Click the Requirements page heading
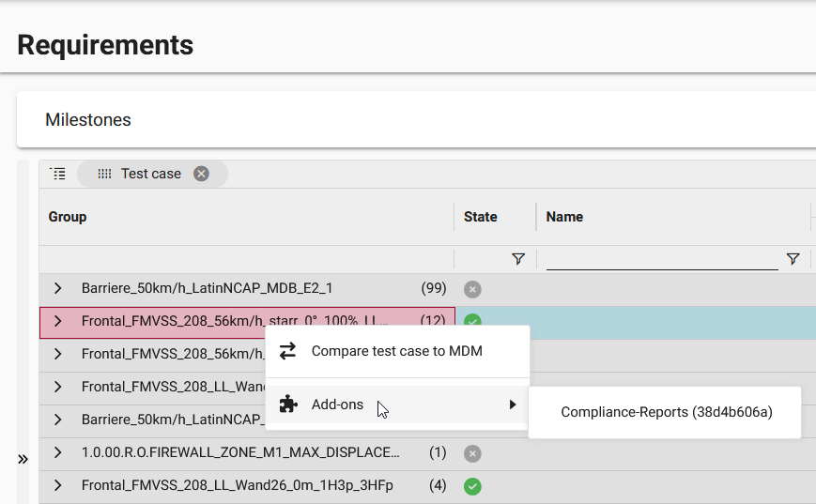The width and height of the screenshot is (816, 504). (105, 45)
